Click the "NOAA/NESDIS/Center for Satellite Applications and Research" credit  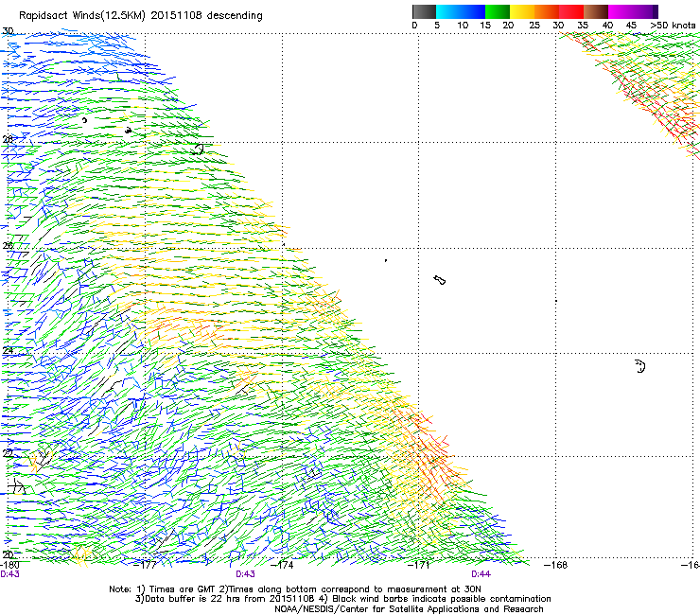(409, 609)
